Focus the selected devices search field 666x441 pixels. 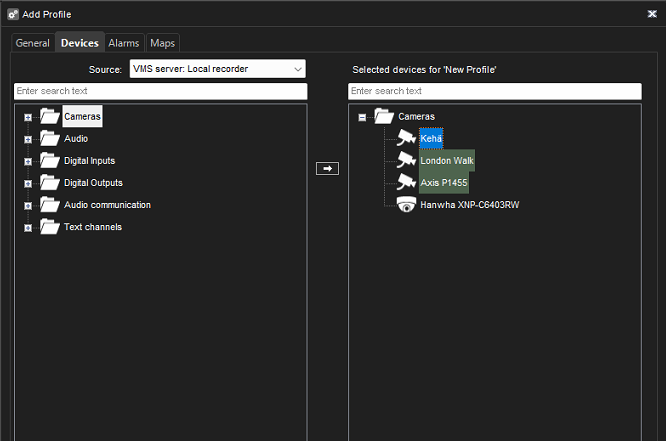tap(495, 91)
